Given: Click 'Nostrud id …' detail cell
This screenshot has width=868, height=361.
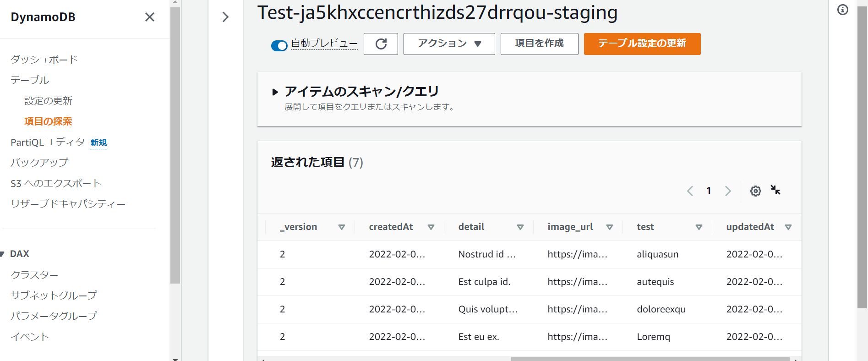Looking at the screenshot, I should pos(487,254).
